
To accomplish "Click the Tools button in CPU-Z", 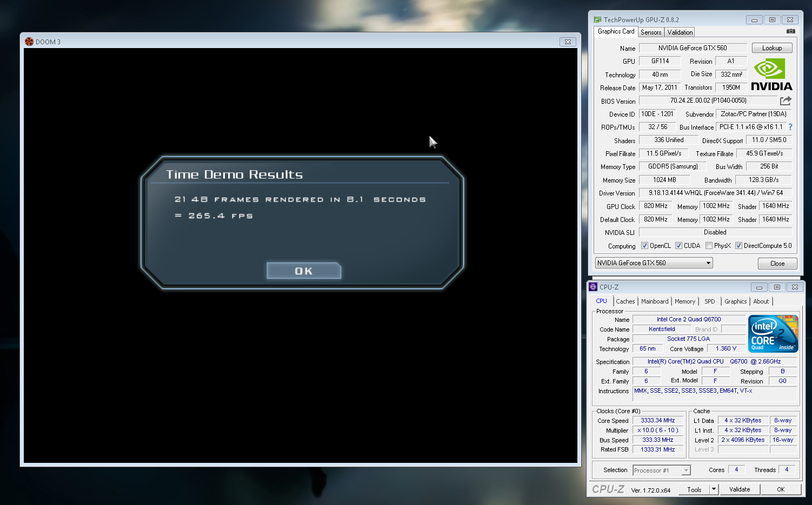I will (694, 489).
